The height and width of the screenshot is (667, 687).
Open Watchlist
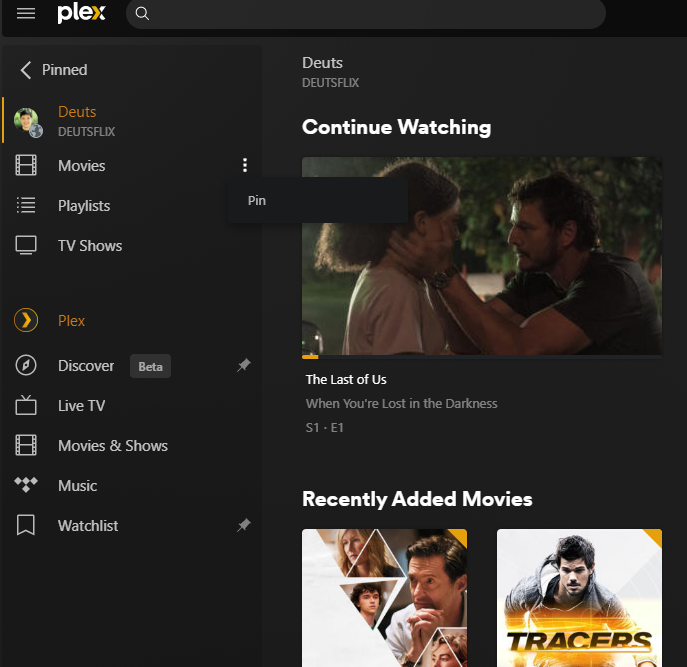point(88,525)
